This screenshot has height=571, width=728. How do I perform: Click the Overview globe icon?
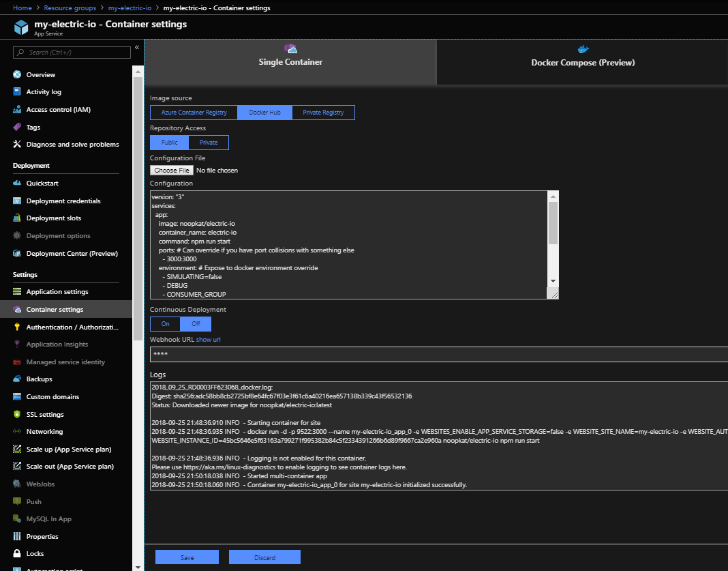17,74
